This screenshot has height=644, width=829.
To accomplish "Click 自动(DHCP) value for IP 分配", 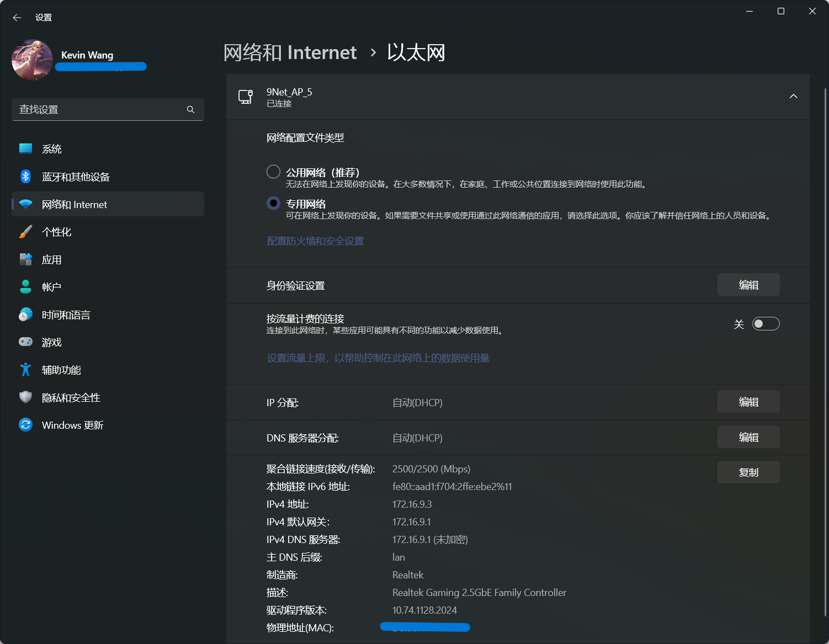I will point(417,403).
